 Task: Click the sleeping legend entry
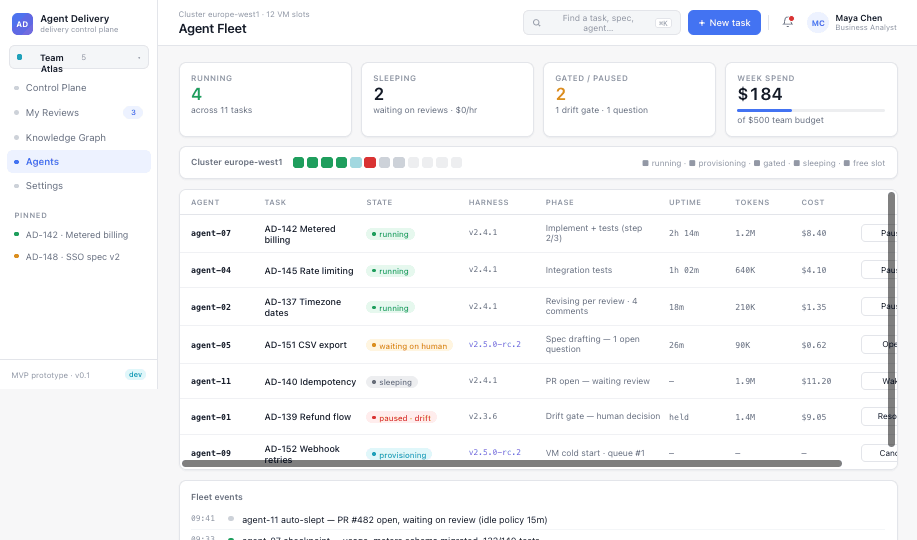point(814,163)
